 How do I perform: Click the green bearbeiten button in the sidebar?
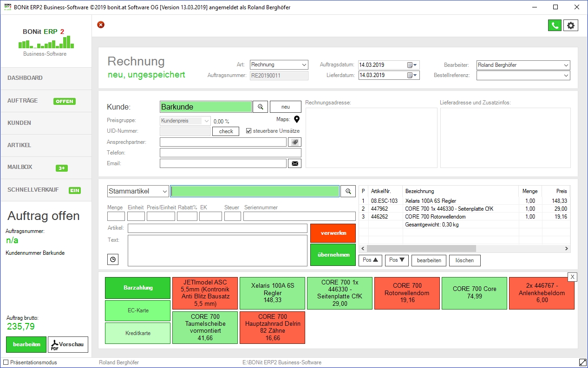pyautogui.click(x=26, y=344)
